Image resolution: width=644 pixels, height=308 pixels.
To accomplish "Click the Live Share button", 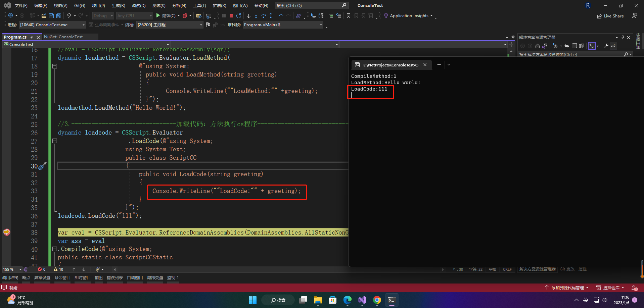I will [x=610, y=16].
